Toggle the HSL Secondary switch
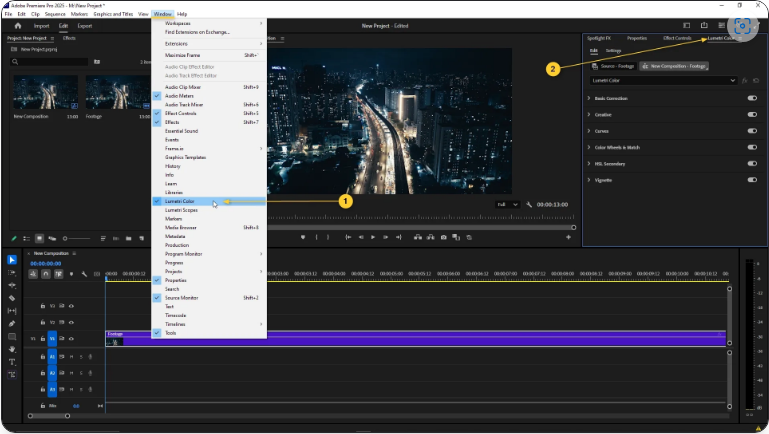The image size is (769, 434). point(752,164)
